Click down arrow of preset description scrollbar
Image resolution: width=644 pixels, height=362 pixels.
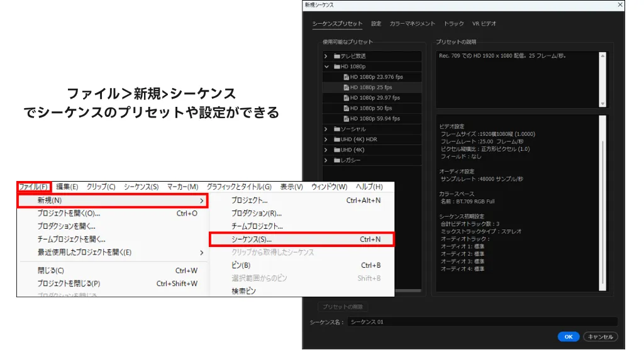click(x=602, y=104)
